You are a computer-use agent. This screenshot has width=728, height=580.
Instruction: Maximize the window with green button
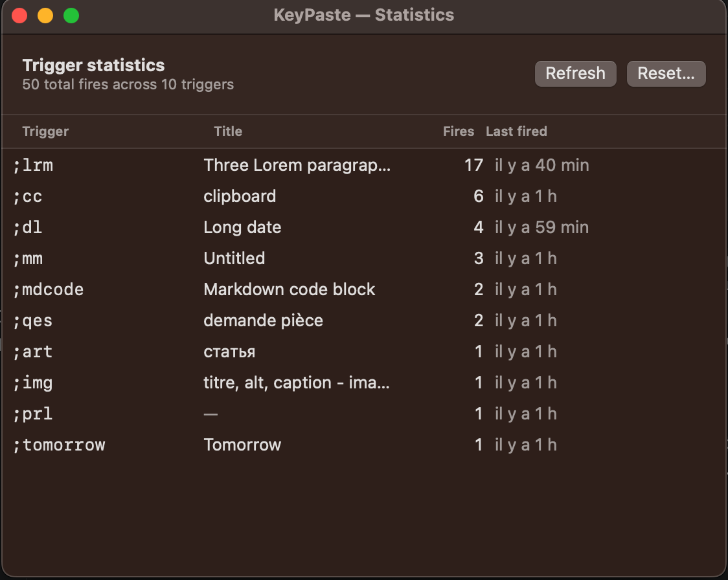tap(71, 16)
